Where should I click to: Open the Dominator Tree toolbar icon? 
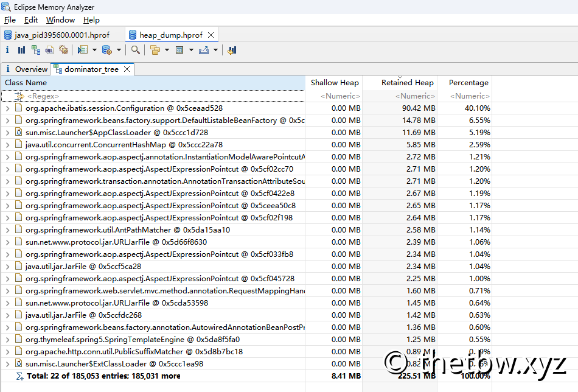click(36, 50)
